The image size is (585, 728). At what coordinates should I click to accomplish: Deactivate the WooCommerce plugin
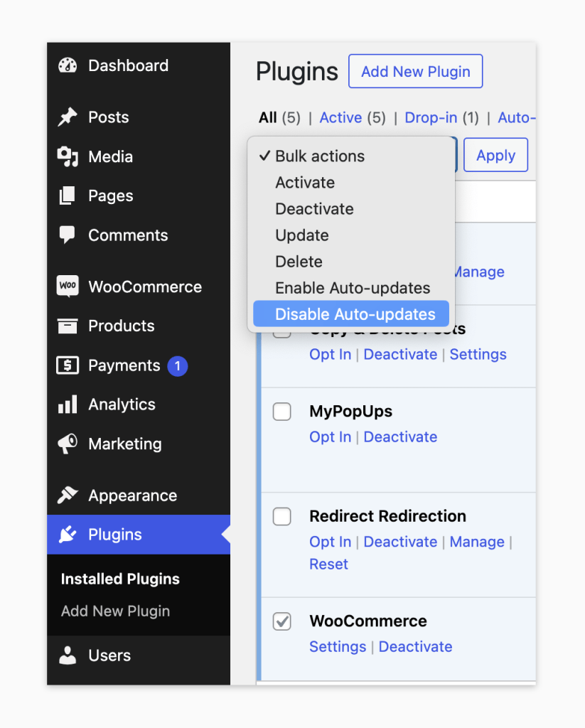416,647
